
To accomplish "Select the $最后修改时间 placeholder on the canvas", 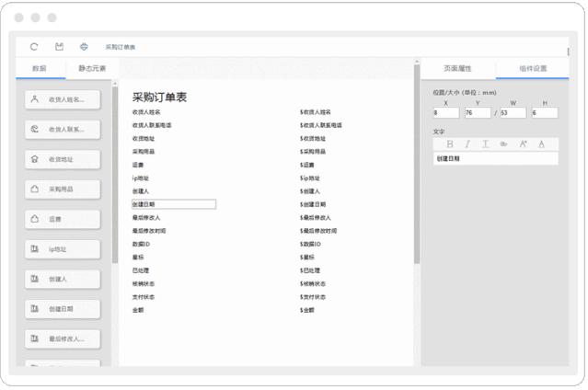I will pyautogui.click(x=318, y=231).
